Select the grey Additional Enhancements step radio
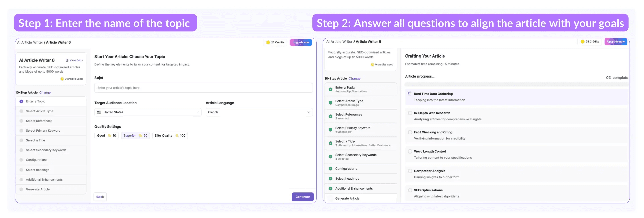Screen dimensions: 644x218 click(x=21, y=180)
